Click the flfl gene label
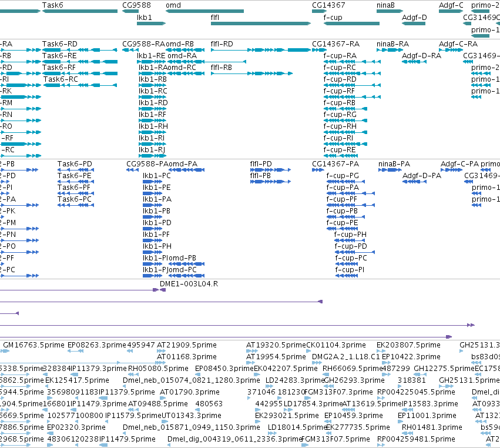 point(215,17)
